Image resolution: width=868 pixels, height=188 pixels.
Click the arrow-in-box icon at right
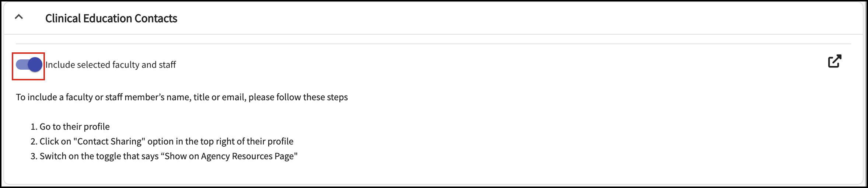click(x=834, y=61)
